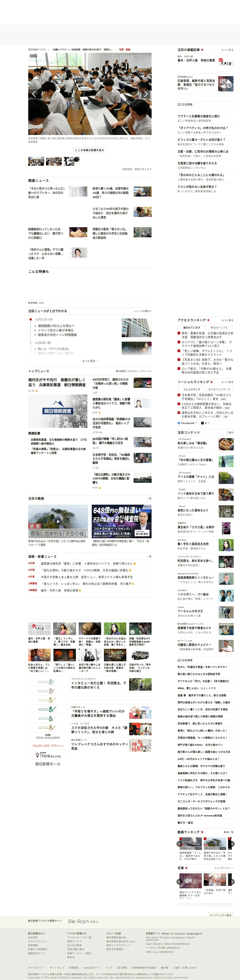Select the フェイスブック social ranking tab

[192, 389]
